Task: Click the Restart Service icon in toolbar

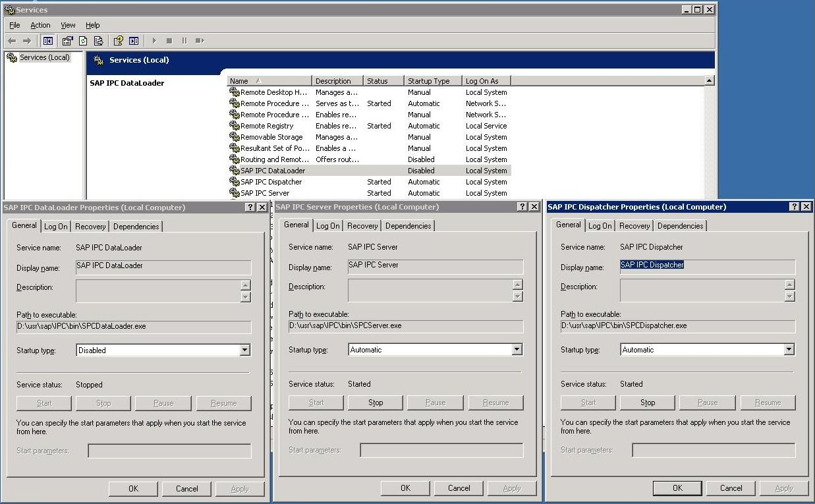Action: point(199,41)
